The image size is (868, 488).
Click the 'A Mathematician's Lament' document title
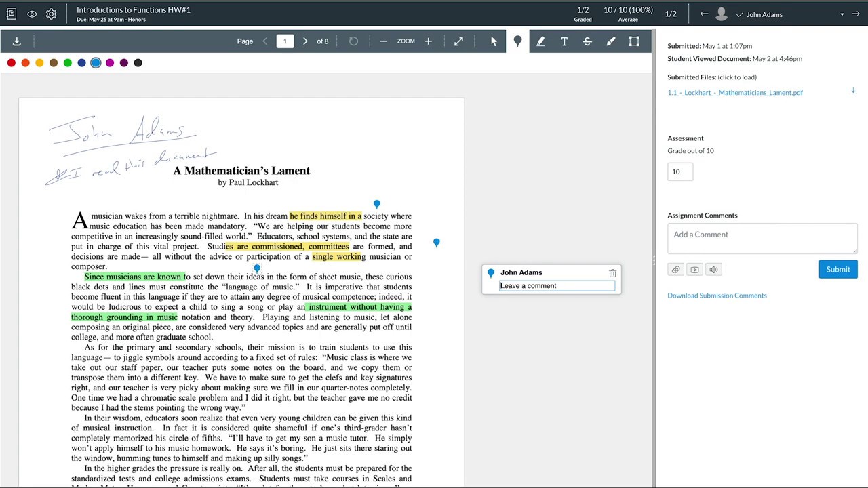point(241,171)
